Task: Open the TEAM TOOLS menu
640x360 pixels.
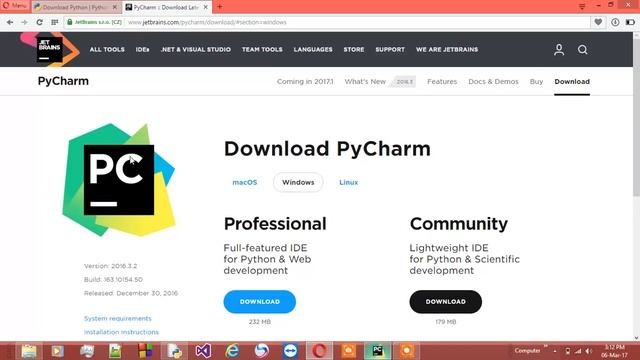Action: pos(262,49)
